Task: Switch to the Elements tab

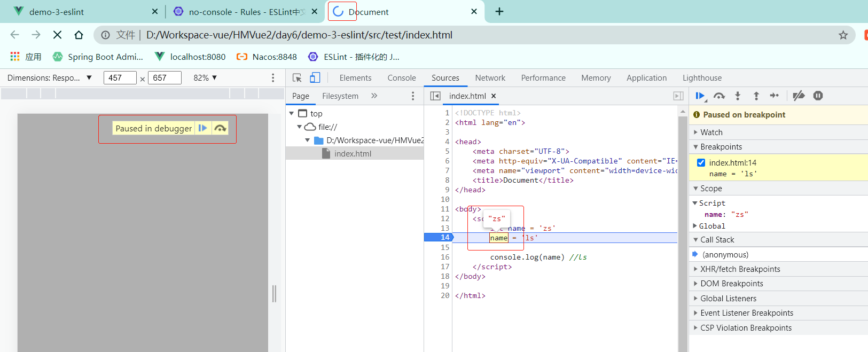Action: pos(355,78)
